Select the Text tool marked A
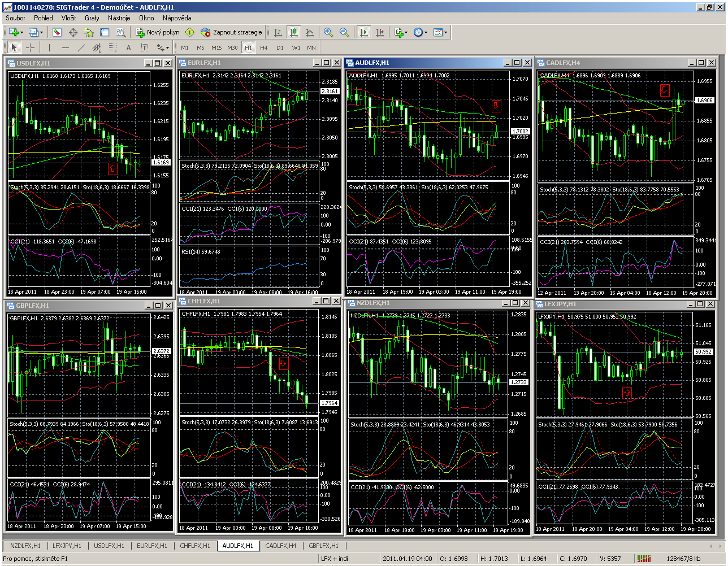The image size is (728, 566). [128, 47]
